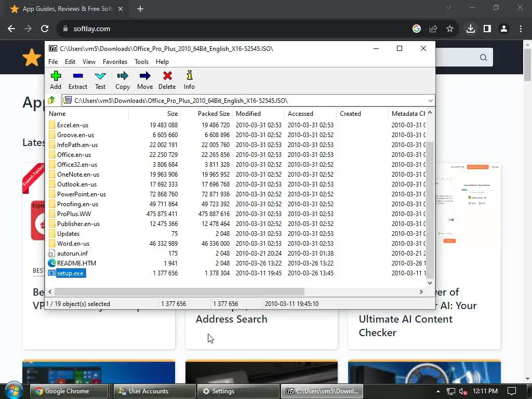The height and width of the screenshot is (399, 532).
Task: Click the Chrome share page icon
Action: 433,29
